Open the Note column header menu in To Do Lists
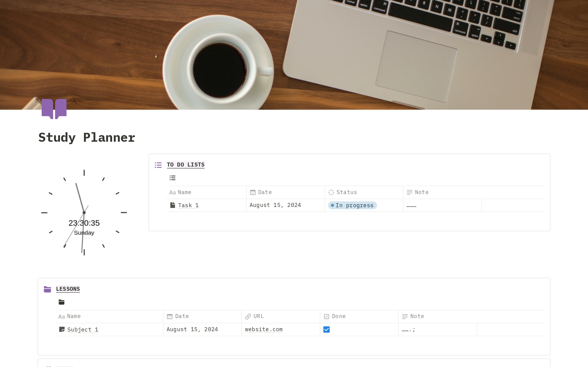 pyautogui.click(x=422, y=192)
